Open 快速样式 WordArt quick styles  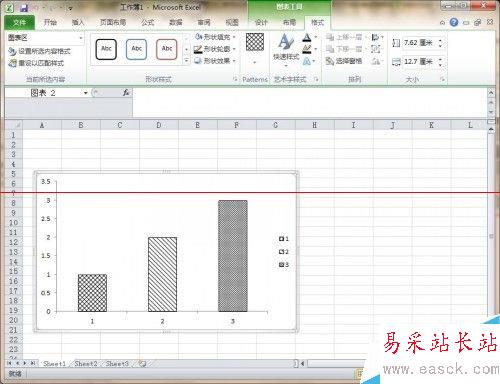coord(286,49)
